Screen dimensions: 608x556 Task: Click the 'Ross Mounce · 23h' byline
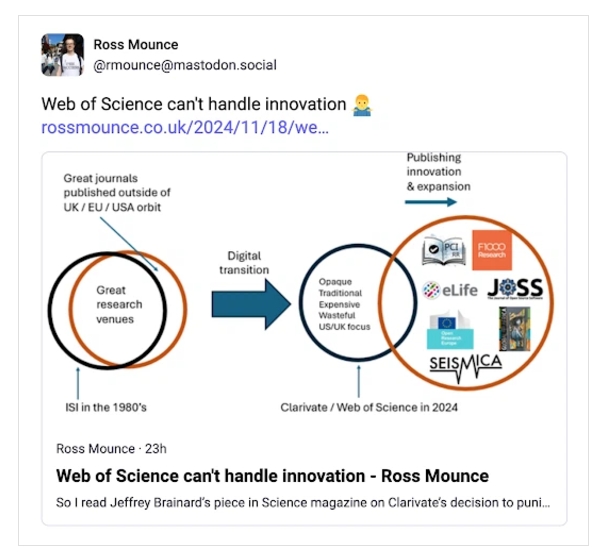[111, 449]
